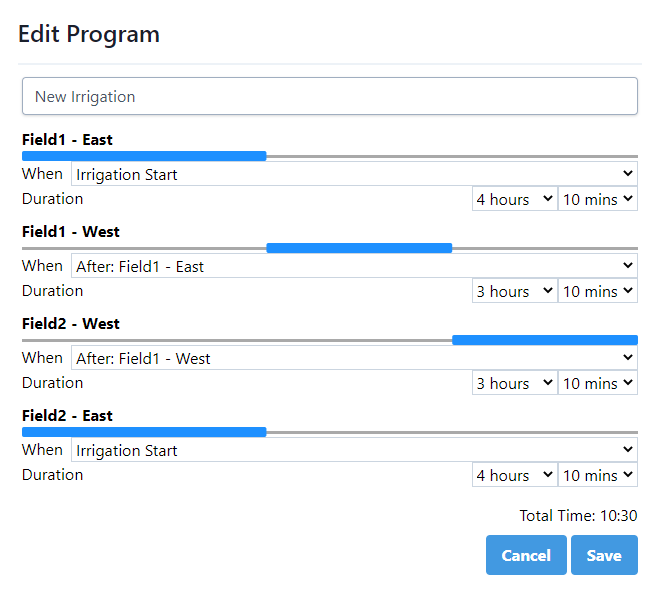Open the When dropdown for Field2 - West
The height and width of the screenshot is (600, 660).
point(354,358)
